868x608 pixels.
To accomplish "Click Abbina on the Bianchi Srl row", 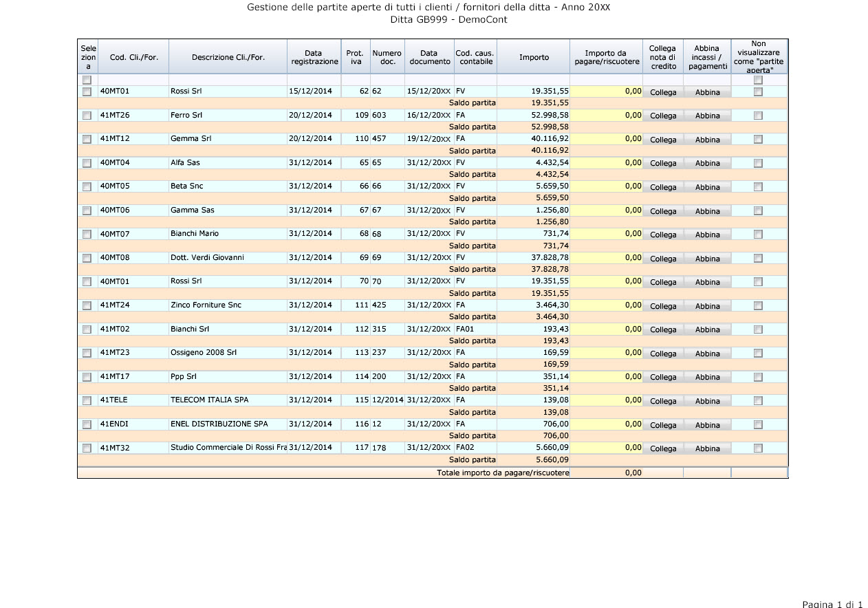I will pyautogui.click(x=707, y=329).
